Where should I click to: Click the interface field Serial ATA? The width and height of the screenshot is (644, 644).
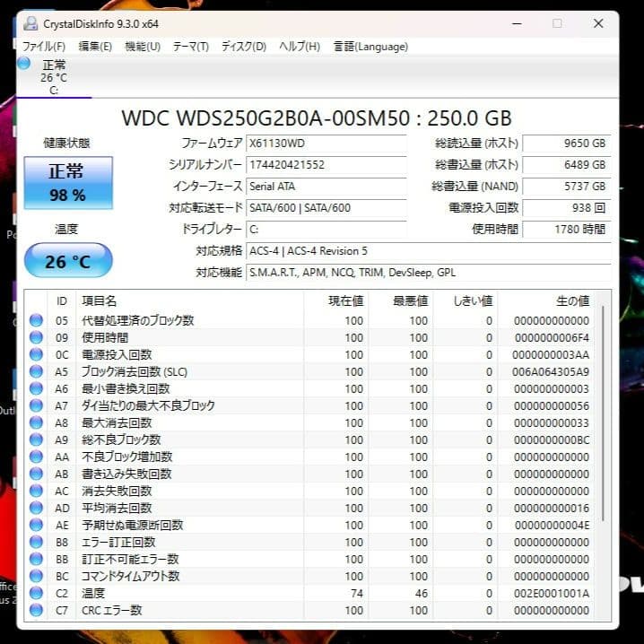tap(326, 186)
